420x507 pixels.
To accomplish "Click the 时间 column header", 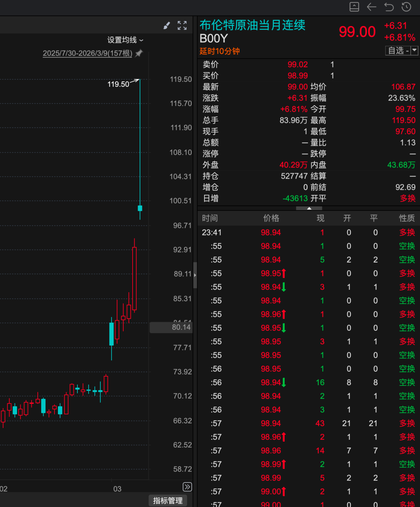I will [x=210, y=218].
